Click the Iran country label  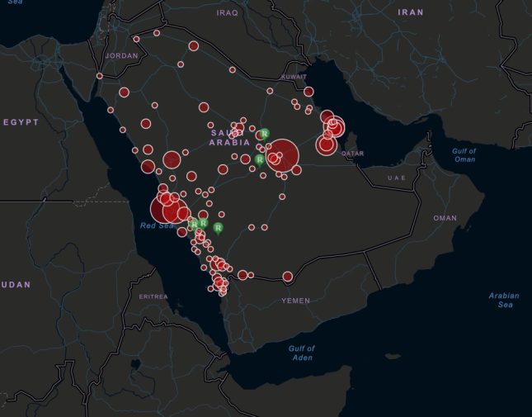click(410, 12)
